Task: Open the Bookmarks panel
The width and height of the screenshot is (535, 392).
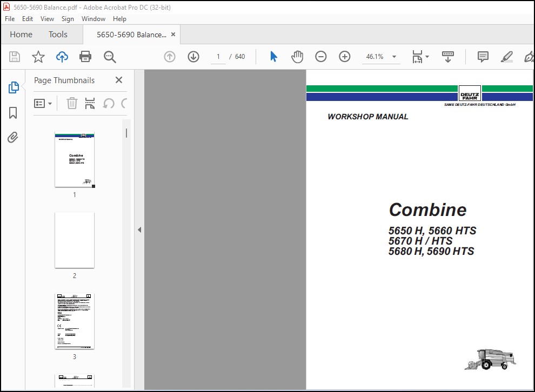Action: coord(13,113)
